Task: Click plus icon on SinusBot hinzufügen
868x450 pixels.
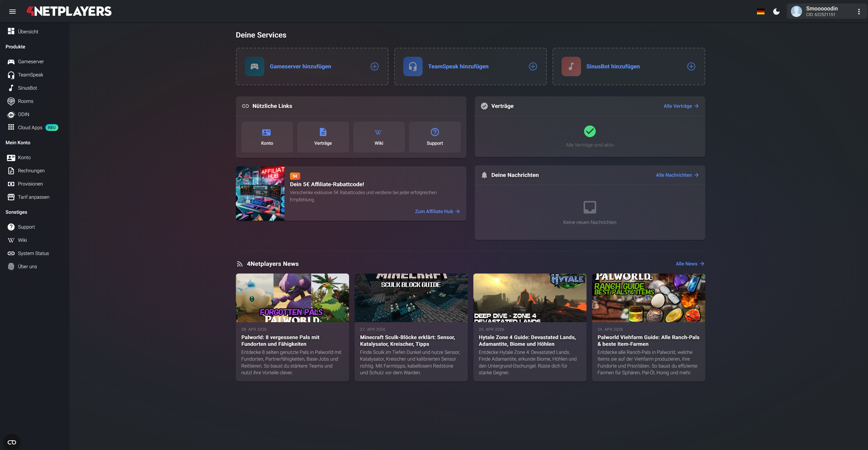Action: pyautogui.click(x=691, y=66)
